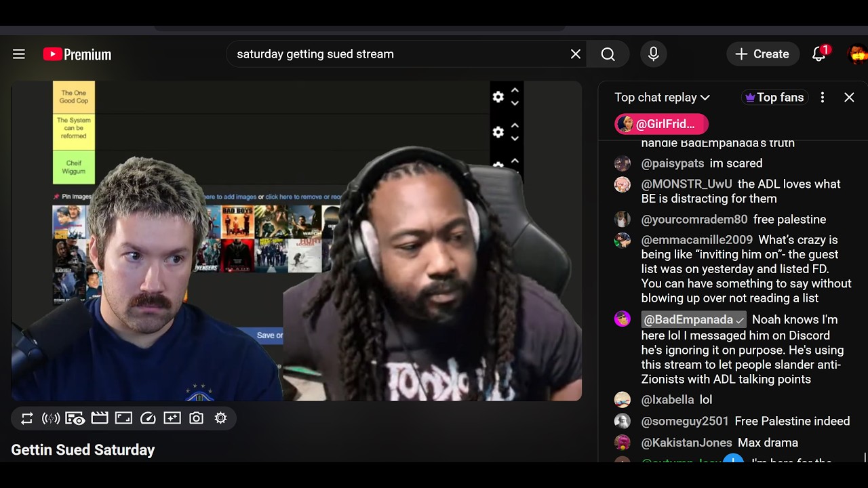Image resolution: width=868 pixels, height=488 pixels.
Task: Click @KakistanJones profile avatar
Action: (623, 443)
